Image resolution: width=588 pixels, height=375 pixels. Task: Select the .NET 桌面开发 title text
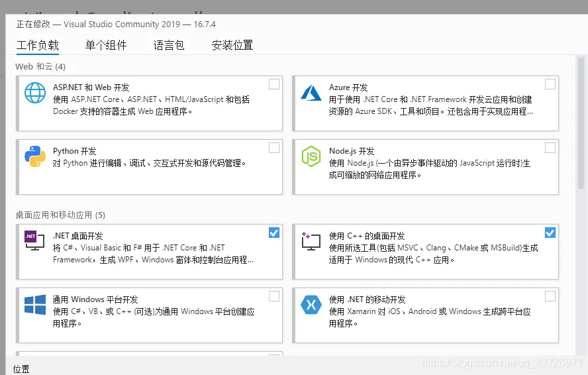pyautogui.click(x=78, y=236)
